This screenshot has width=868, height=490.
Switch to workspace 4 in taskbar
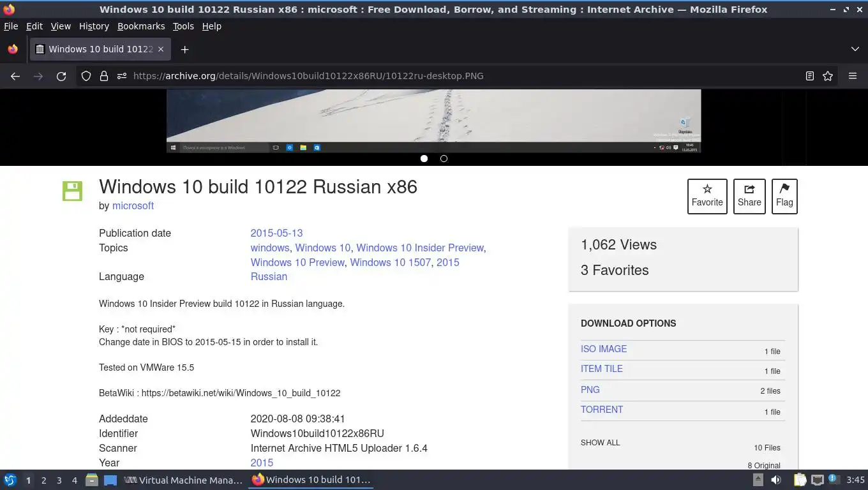[74, 480]
